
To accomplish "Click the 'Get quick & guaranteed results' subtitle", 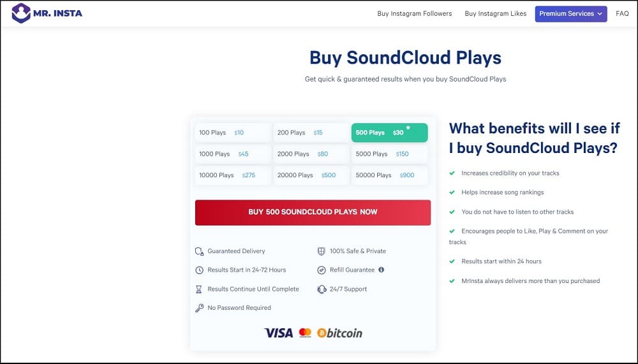I will coord(405,79).
